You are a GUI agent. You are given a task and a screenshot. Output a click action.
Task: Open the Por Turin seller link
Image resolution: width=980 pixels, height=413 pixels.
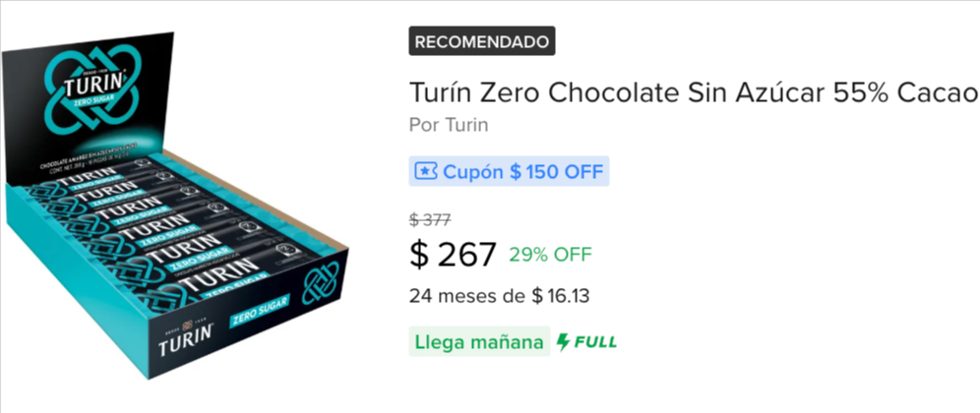pyautogui.click(x=448, y=125)
